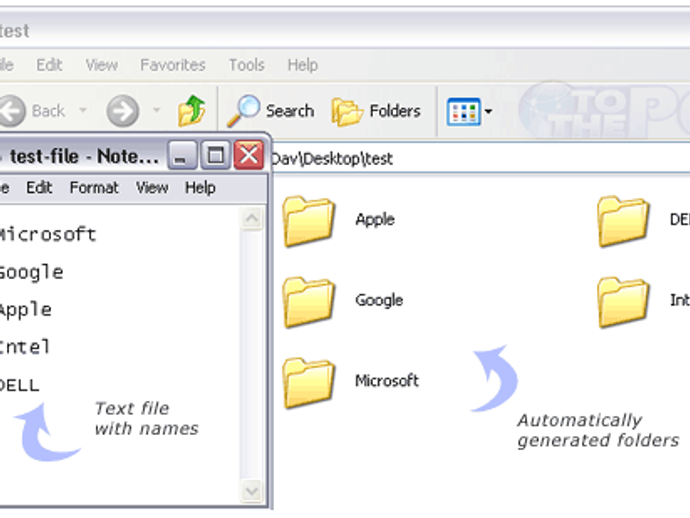The height and width of the screenshot is (518, 690).
Task: Click the Back arrow icon in Explorer
Action: click(x=12, y=111)
